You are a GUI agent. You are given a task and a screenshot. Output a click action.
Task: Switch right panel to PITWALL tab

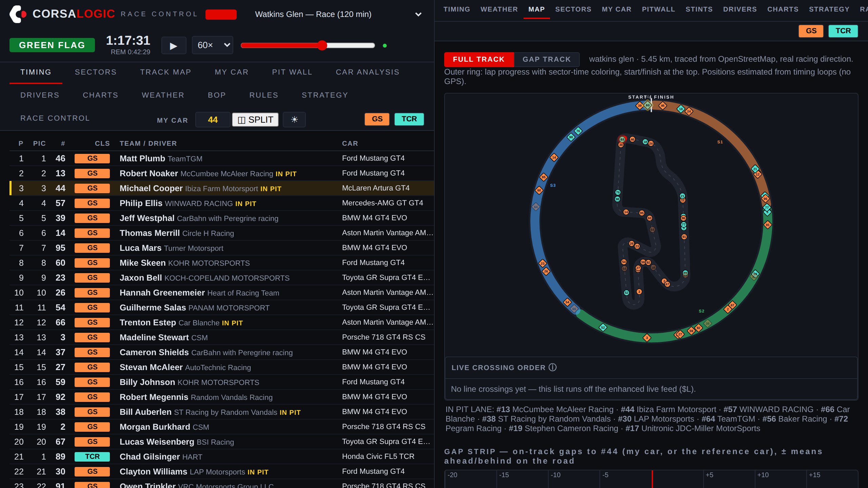click(x=658, y=9)
